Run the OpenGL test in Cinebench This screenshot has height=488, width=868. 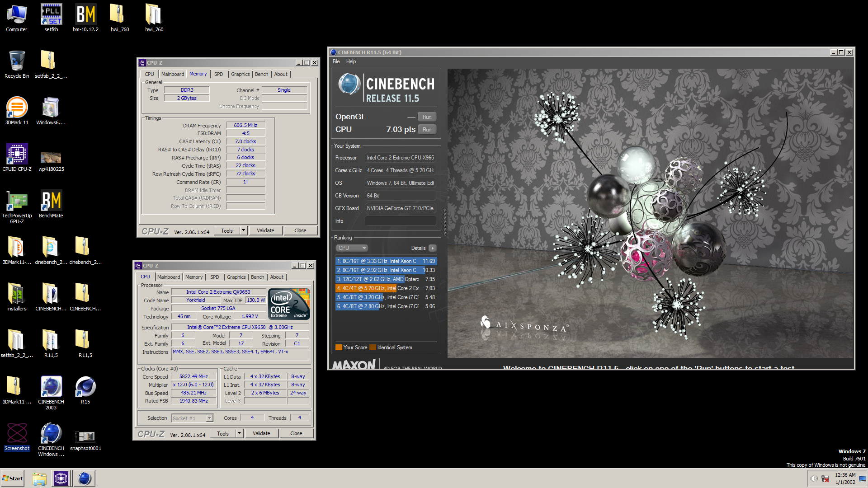[x=427, y=117]
